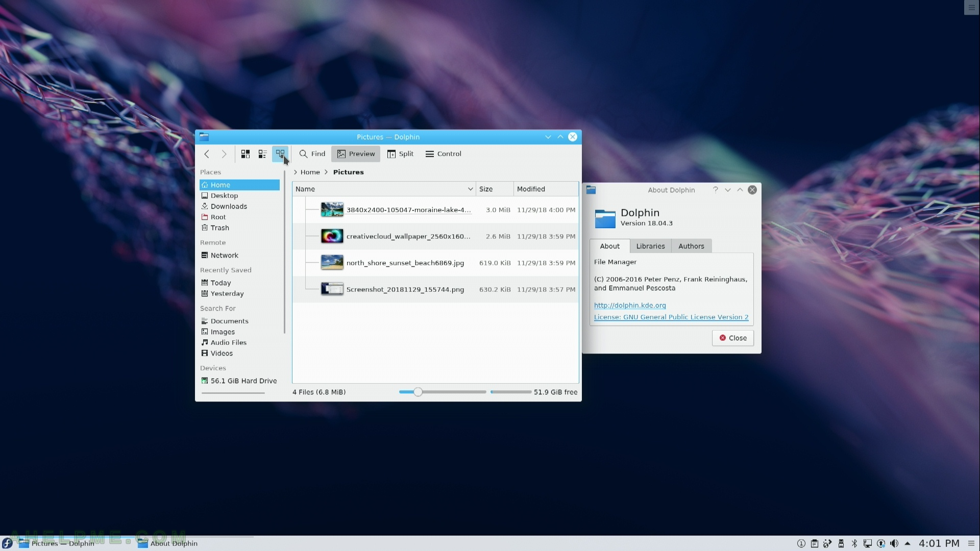Search for Images

pyautogui.click(x=239, y=332)
